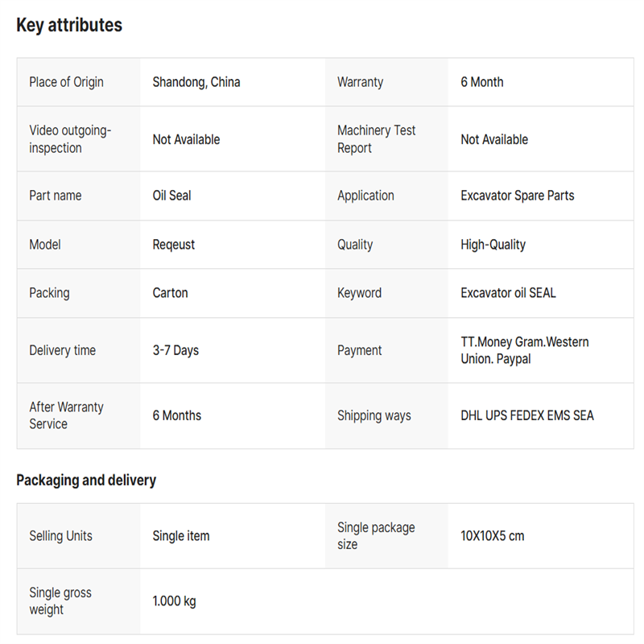Viewport: 644px width, 644px height.
Task: Click the Excavator oil SEAL keyword value
Action: [508, 293]
